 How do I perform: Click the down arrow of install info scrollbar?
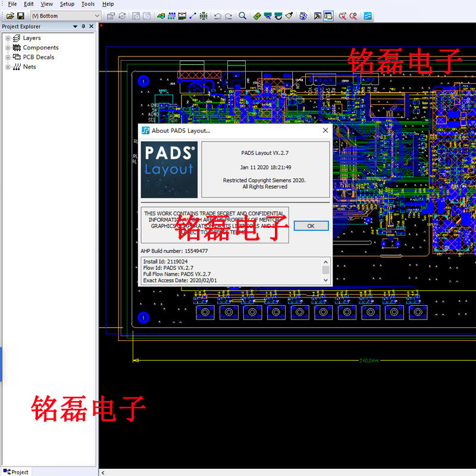pyautogui.click(x=325, y=280)
